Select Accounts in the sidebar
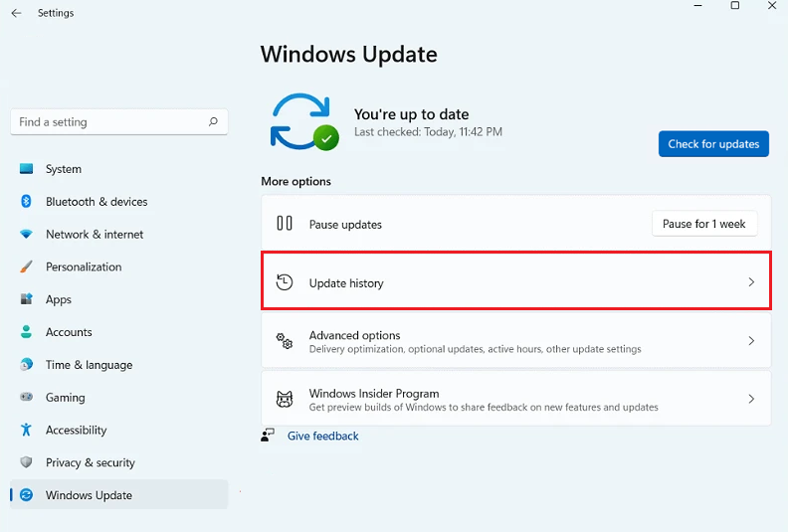The height and width of the screenshot is (532, 788). 118,332
